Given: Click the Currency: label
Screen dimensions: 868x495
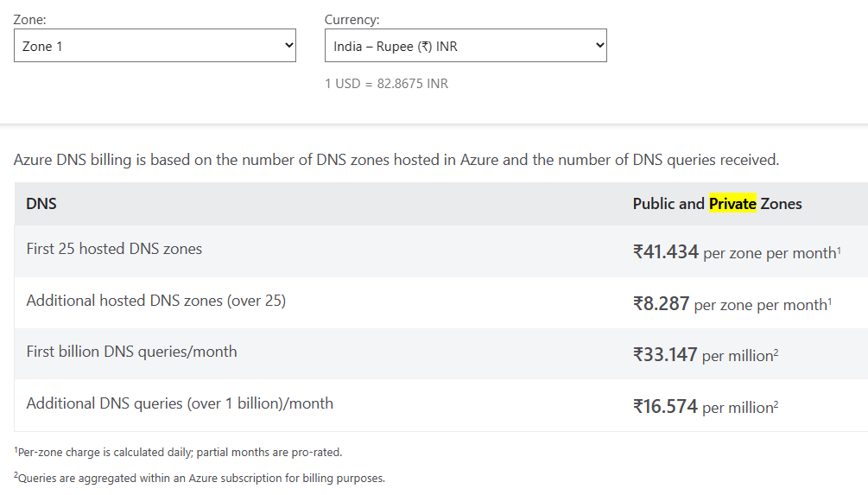Looking at the screenshot, I should click(352, 19).
